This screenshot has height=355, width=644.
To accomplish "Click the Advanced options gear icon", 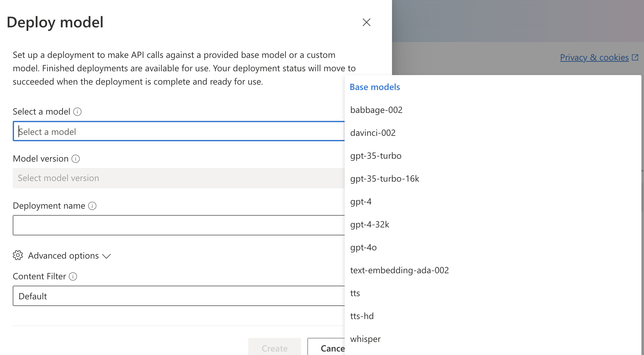I will (18, 255).
